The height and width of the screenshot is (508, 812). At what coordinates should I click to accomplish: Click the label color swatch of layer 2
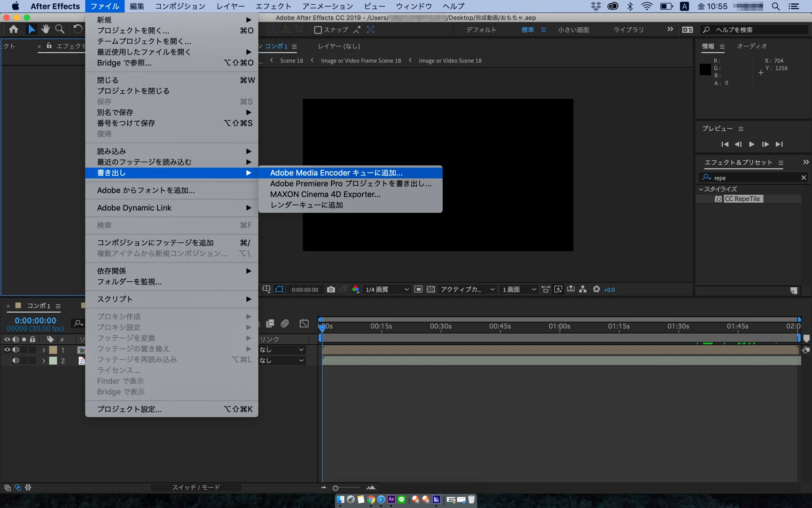pos(53,361)
